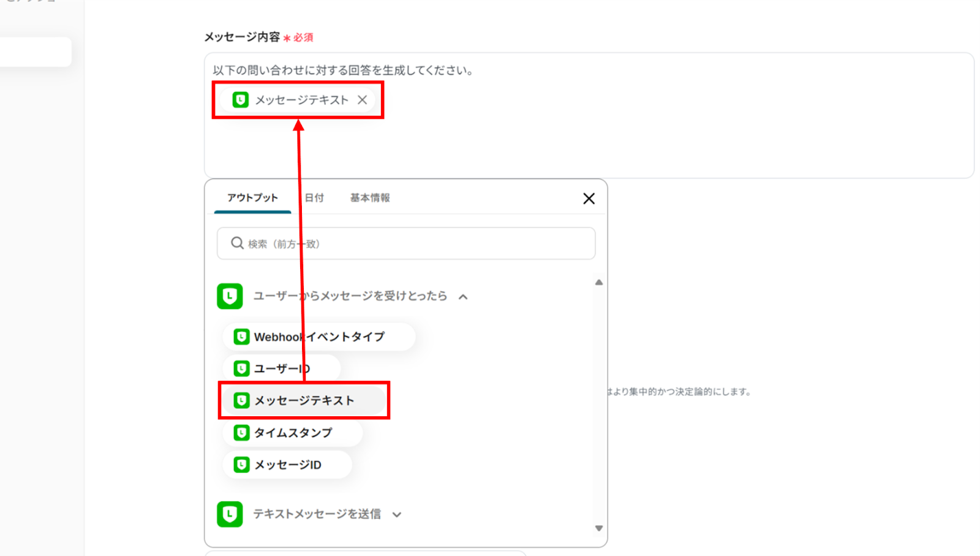Collapse the ユーザーからメッセージを受けとったら section

coord(463,297)
